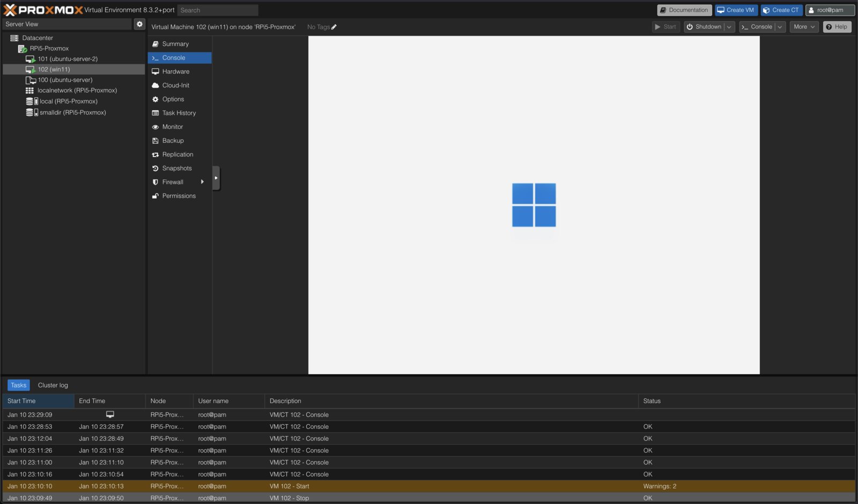Select the 101 ubuntu-server-2 VM icon

pos(31,59)
